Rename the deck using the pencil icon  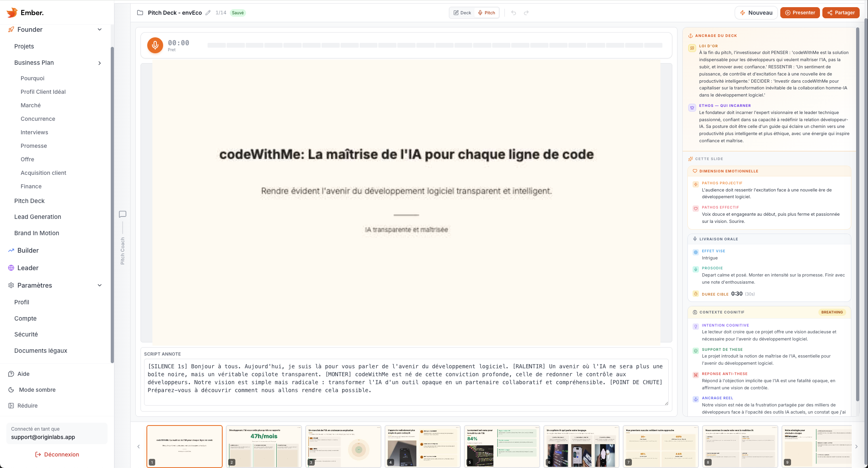coord(208,12)
